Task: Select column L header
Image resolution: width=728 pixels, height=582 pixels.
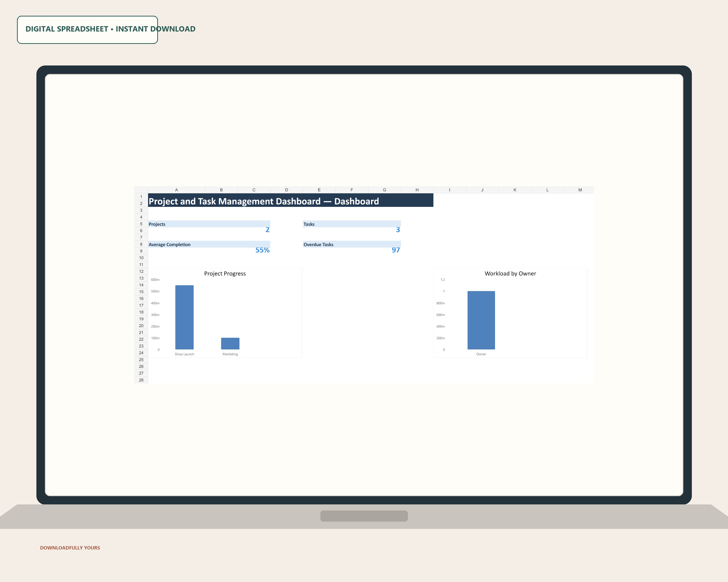Action: [x=547, y=190]
